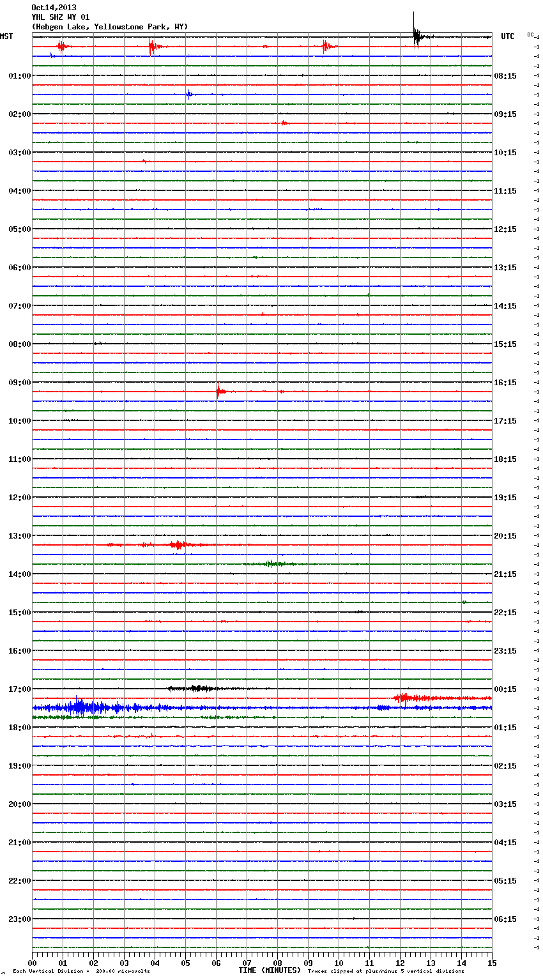Image resolution: width=543 pixels, height=980 pixels.
Task: Click the noisy blue burst on the 17:30 trace
Action: click(x=80, y=707)
